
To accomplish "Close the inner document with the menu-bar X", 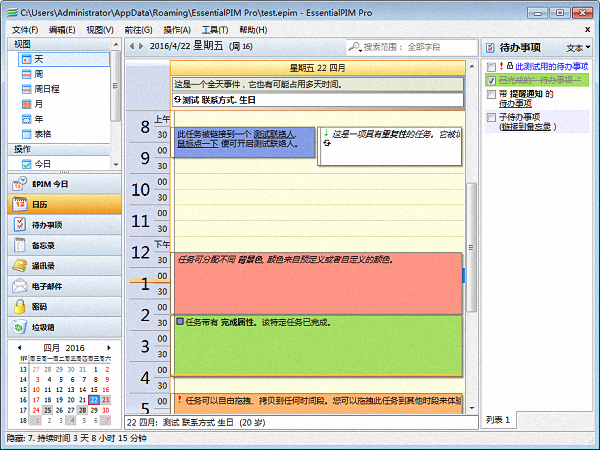I will pyautogui.click(x=587, y=29).
